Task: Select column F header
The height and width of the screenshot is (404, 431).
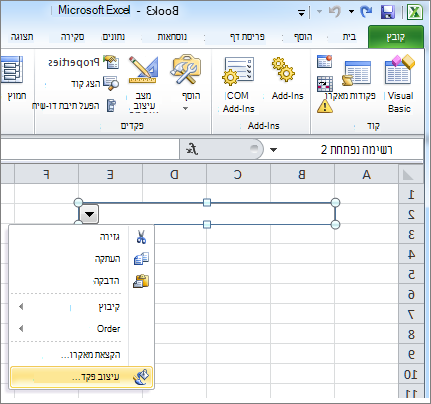Action: click(46, 174)
